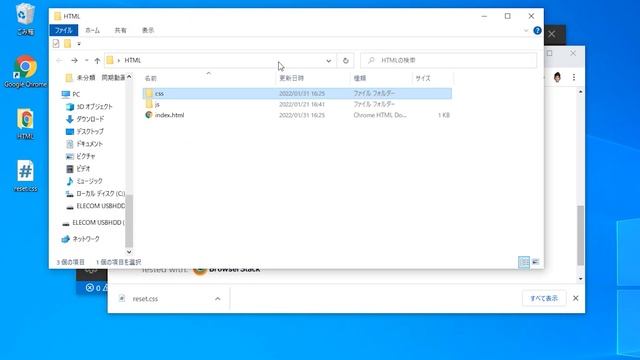Go up one folder level
The height and width of the screenshot is (360, 640).
coord(97,60)
